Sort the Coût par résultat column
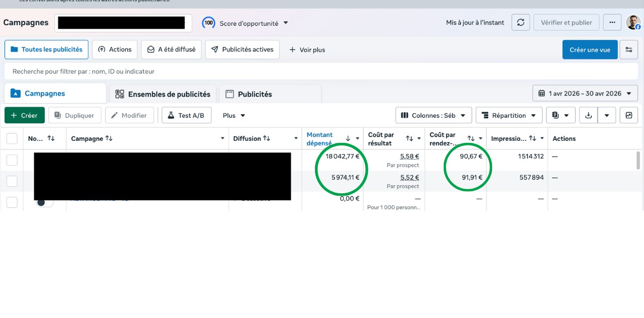Viewport: 644px width, 318px height. click(410, 138)
